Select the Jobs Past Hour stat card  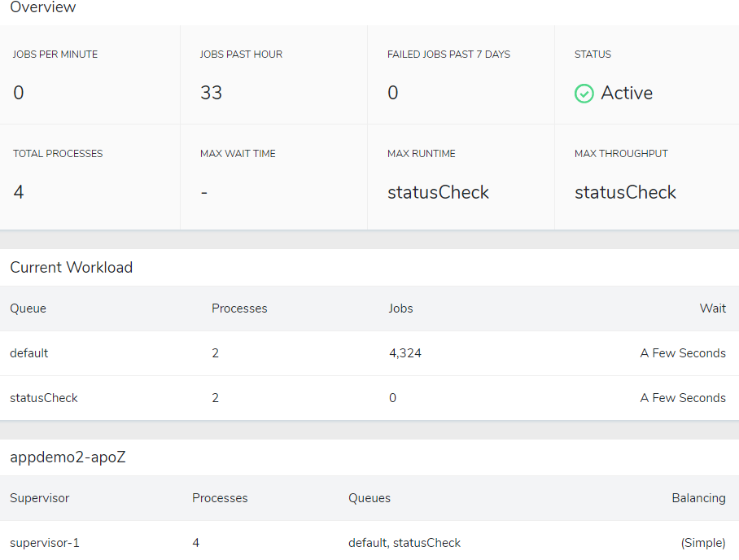point(273,75)
